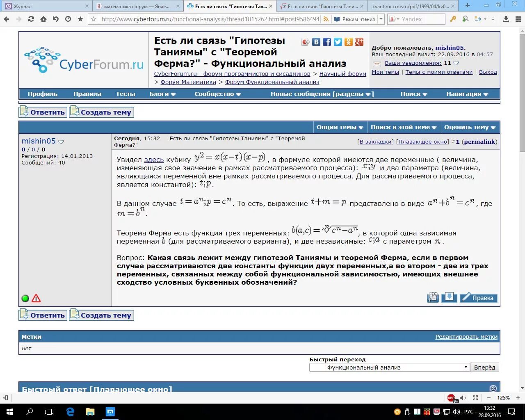The height and width of the screenshot is (420, 525).
Task: Open the Windows Action Center notifications
Action: click(x=511, y=412)
